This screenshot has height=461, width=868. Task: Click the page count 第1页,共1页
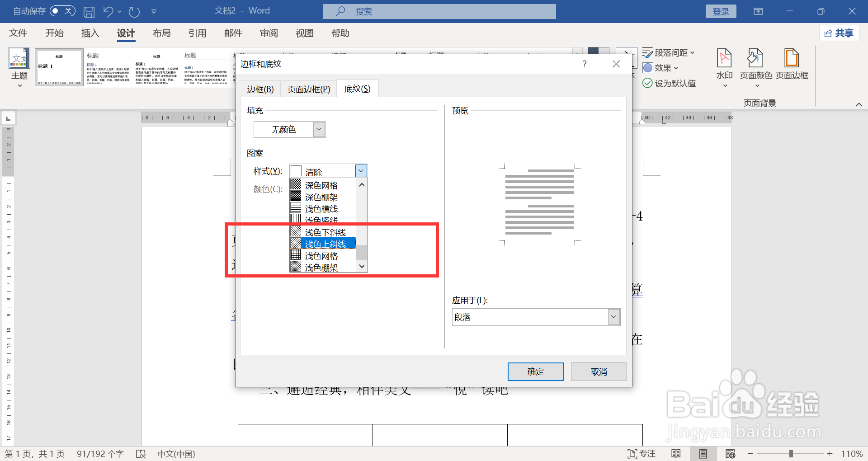pos(35,454)
